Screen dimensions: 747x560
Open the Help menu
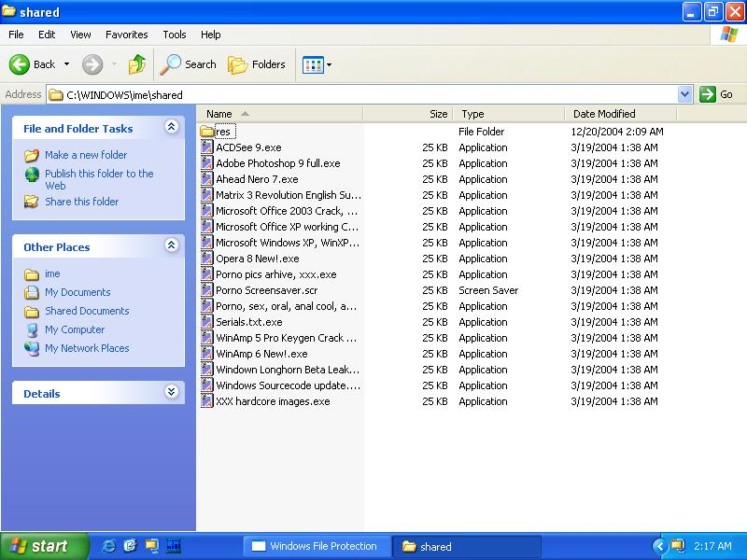211,35
